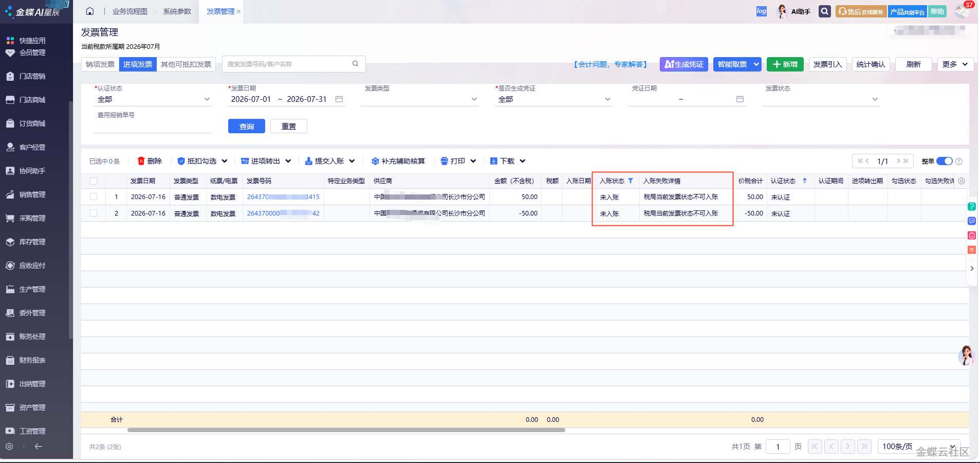
Task: Click the 入账状态 column filter icon
Action: point(631,181)
